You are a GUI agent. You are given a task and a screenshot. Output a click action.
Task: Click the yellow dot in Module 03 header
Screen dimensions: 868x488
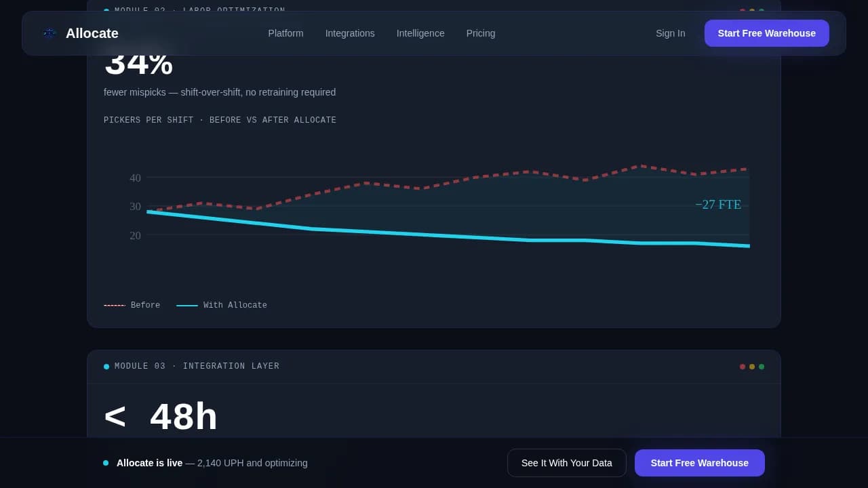tap(752, 367)
